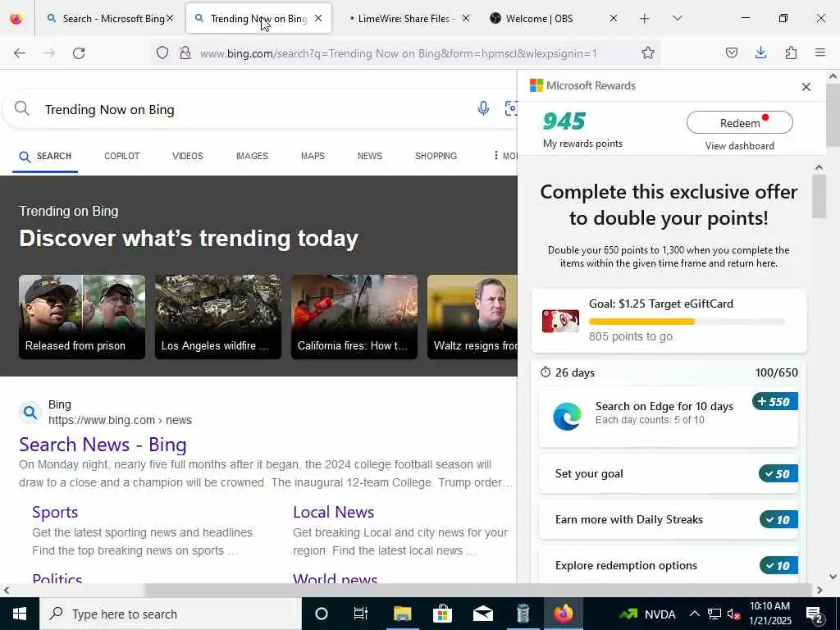Open Task View on the taskbar
This screenshot has width=840, height=630.
pos(361,614)
